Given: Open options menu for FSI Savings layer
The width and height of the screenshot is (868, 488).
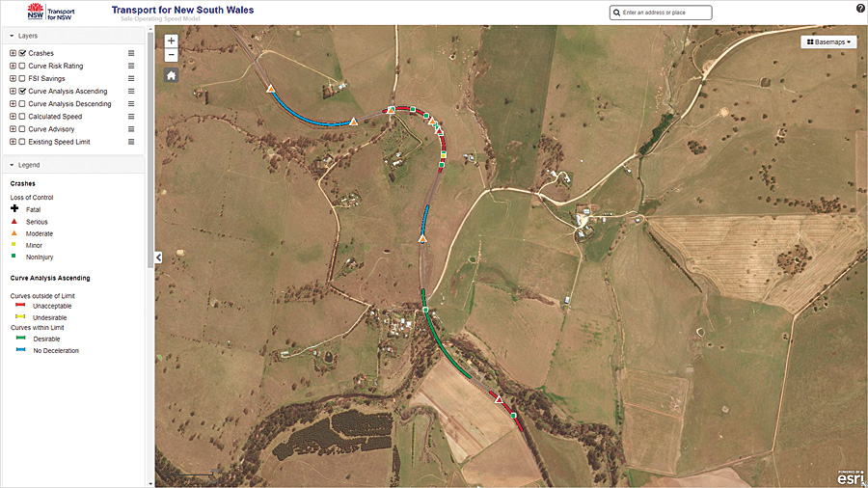Looking at the screenshot, I should point(131,78).
